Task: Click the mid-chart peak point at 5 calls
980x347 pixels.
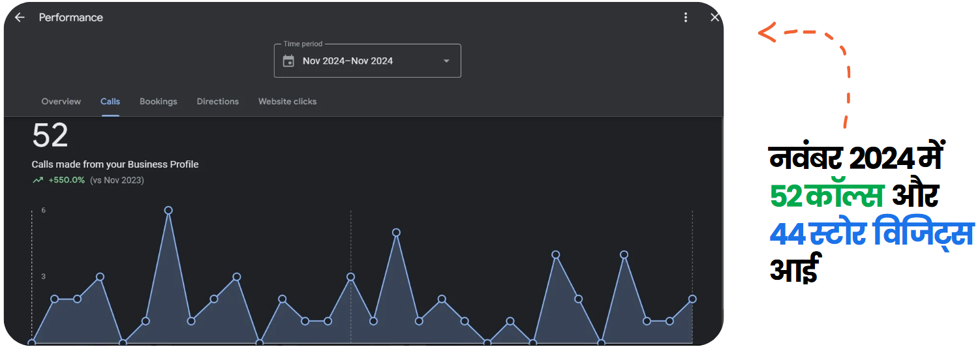Action: (x=396, y=232)
